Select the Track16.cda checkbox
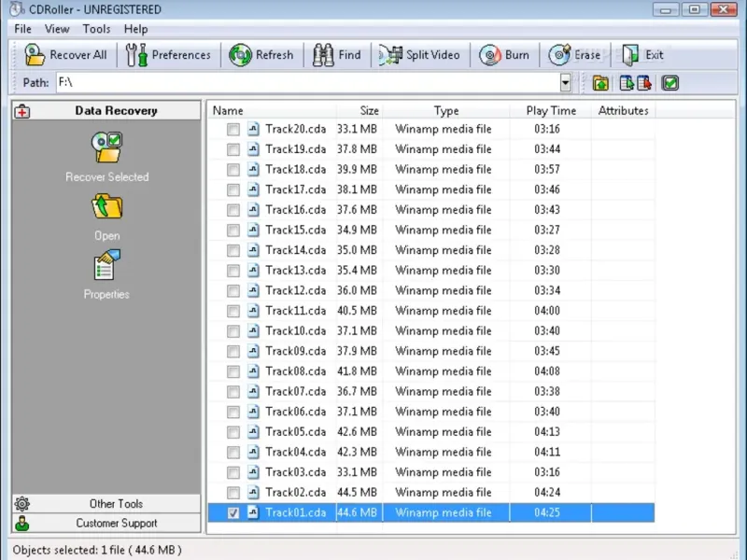Image resolution: width=747 pixels, height=560 pixels. pos(233,210)
